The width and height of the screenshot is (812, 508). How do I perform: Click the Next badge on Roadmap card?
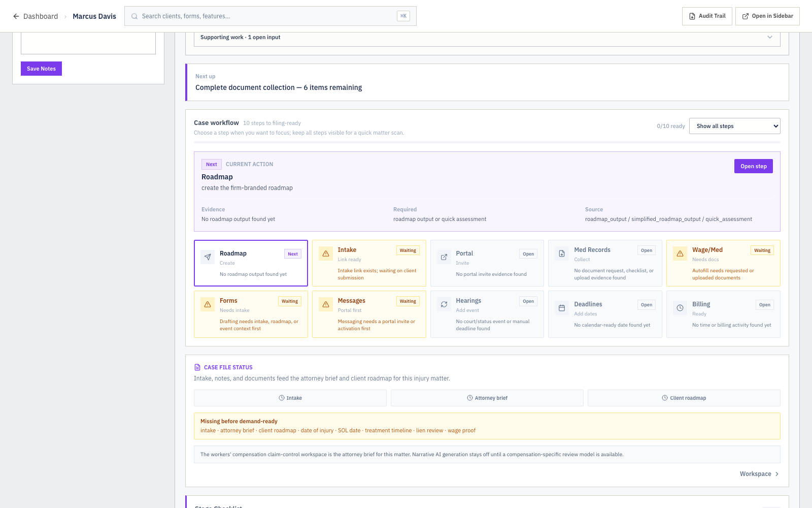293,254
